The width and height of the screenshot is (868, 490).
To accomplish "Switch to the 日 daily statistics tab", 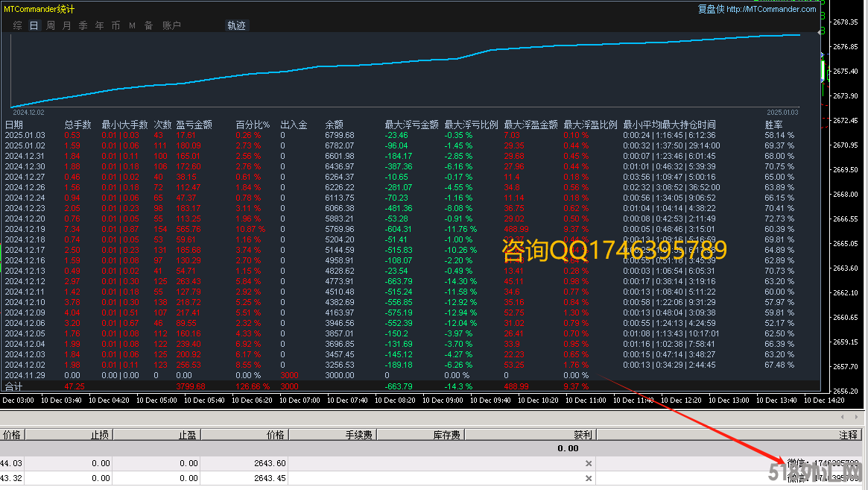I will coord(34,25).
